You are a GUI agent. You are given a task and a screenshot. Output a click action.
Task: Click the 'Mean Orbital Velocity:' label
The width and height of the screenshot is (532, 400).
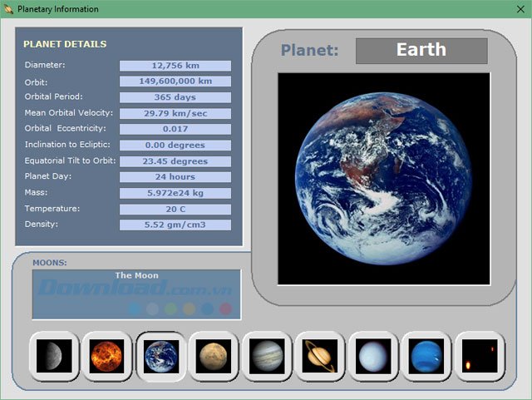69,113
